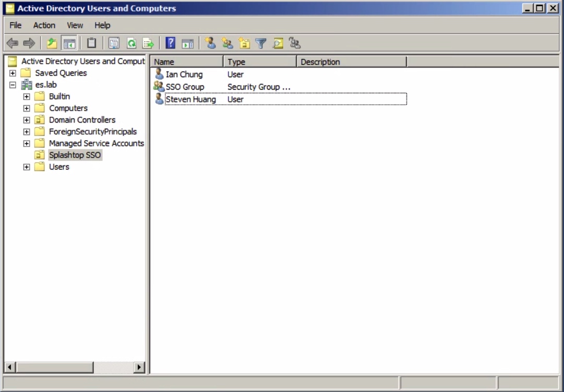Click the Ian Chung user icon
Screen dimensions: 564x392
[159, 74]
